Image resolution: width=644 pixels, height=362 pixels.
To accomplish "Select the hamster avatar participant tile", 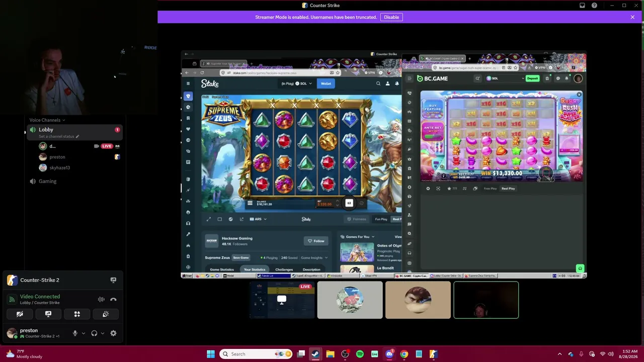I will pyautogui.click(x=350, y=300).
